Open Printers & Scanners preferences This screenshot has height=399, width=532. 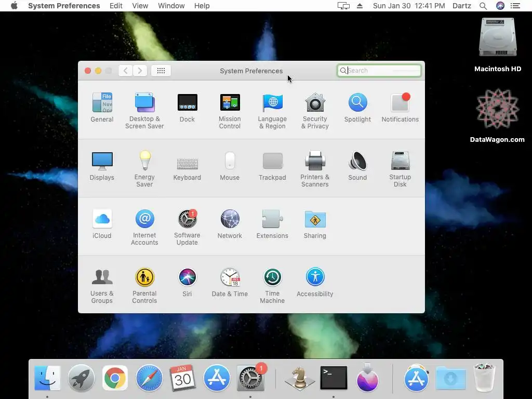[x=315, y=169]
